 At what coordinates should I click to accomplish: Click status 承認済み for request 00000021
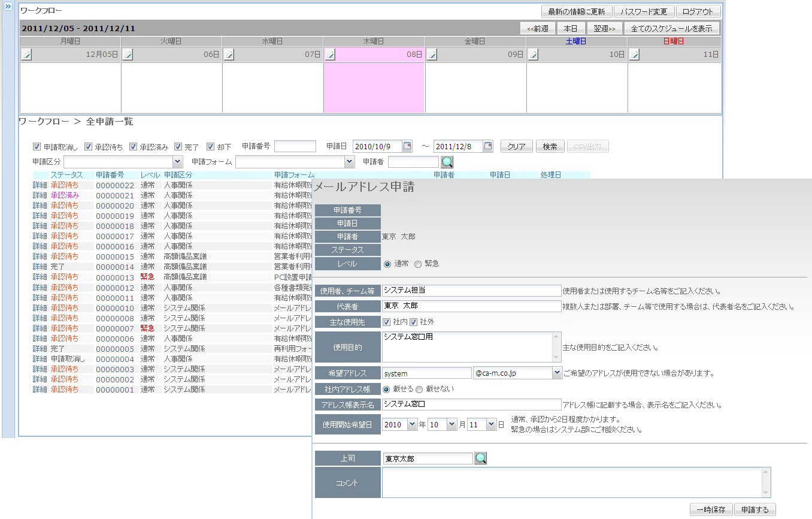tap(65, 195)
